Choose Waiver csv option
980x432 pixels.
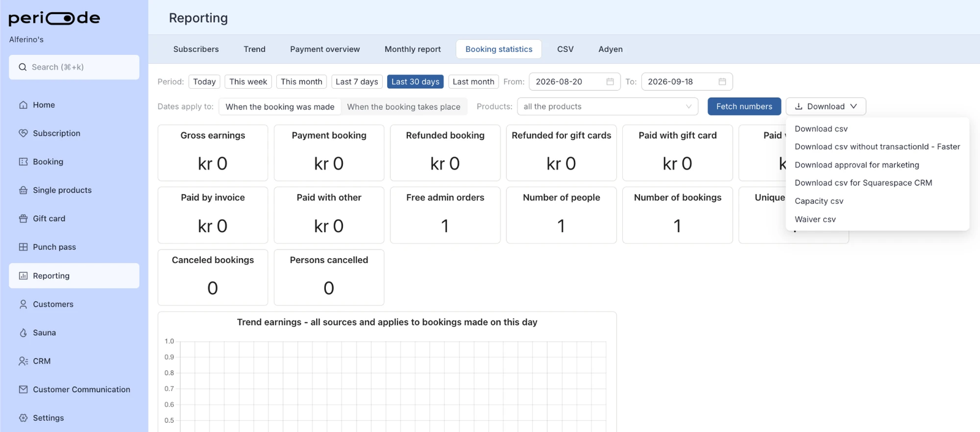pos(877,219)
